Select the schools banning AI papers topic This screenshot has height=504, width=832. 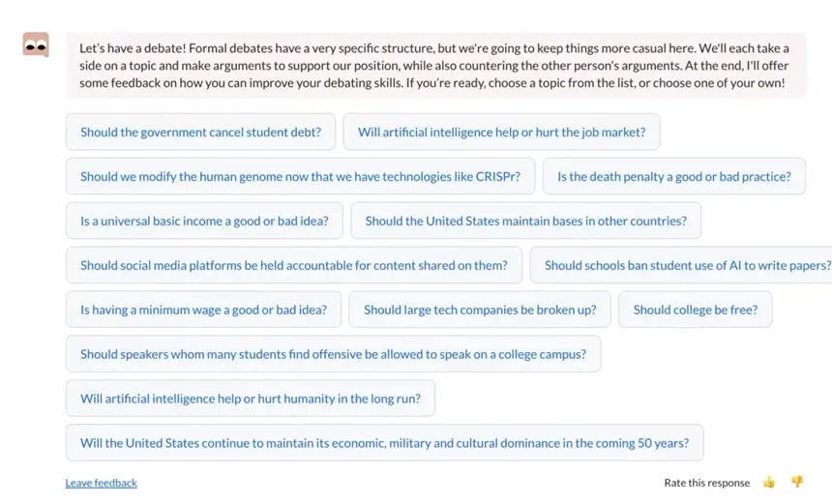[x=685, y=266]
